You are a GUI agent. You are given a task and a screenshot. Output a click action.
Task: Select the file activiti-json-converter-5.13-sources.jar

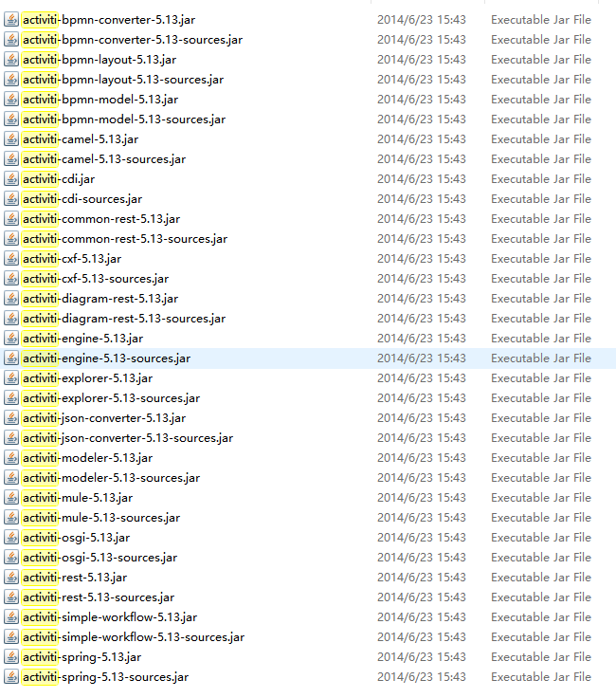128,438
